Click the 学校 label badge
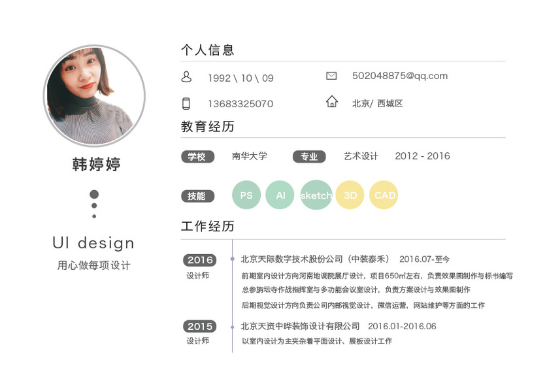 (x=198, y=157)
